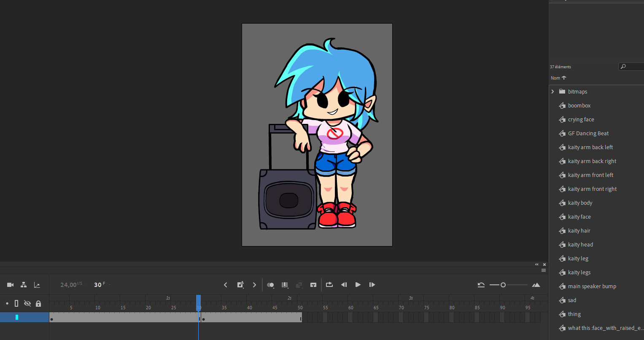Show all layers as outlines
Image resolution: width=644 pixels, height=340 pixels.
tap(16, 303)
